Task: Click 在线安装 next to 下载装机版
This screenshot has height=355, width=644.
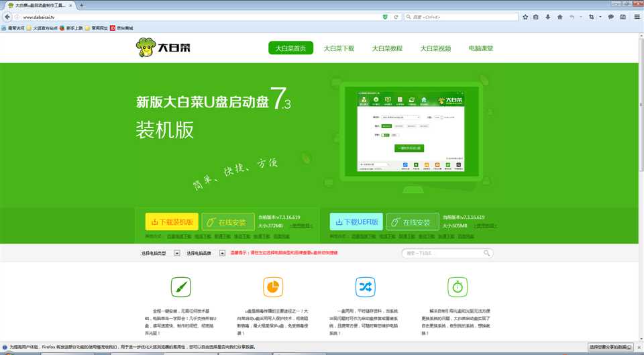Action: [x=228, y=222]
